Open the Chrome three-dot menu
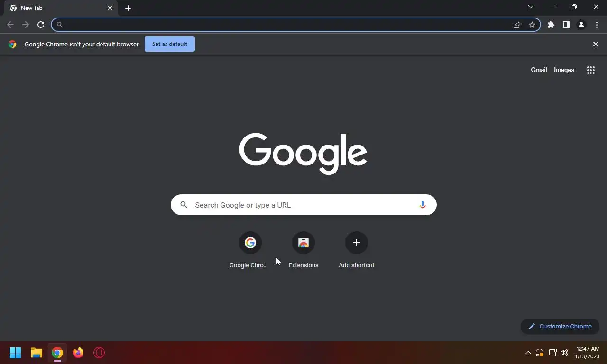Screen dimensions: 607x364 click(x=597, y=25)
